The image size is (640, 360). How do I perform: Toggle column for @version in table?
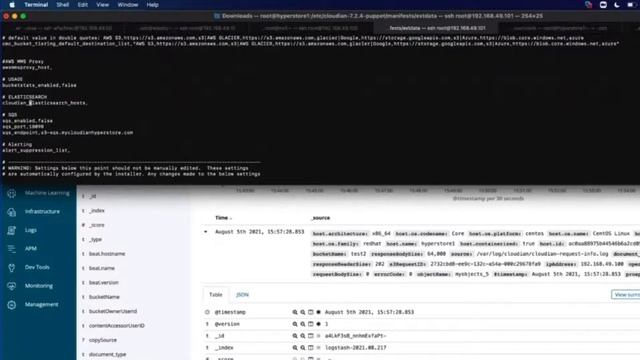pos(311,324)
